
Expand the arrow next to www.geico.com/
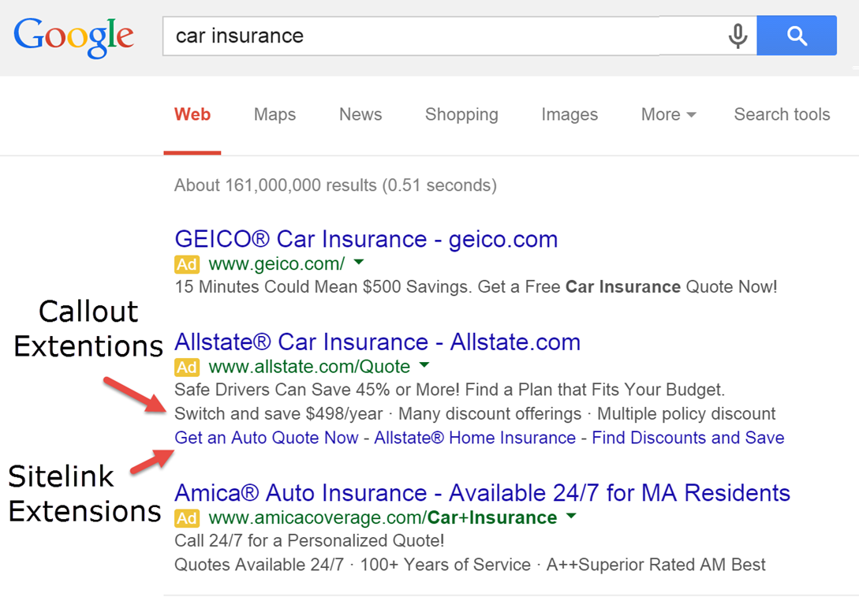[x=359, y=263]
